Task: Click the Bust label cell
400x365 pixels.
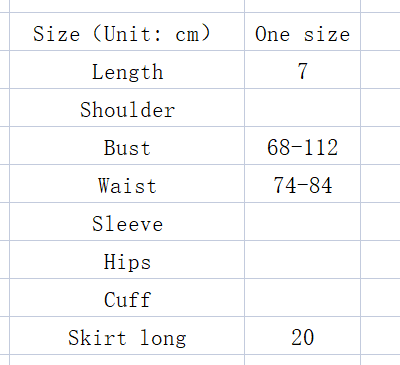Action: click(x=127, y=146)
